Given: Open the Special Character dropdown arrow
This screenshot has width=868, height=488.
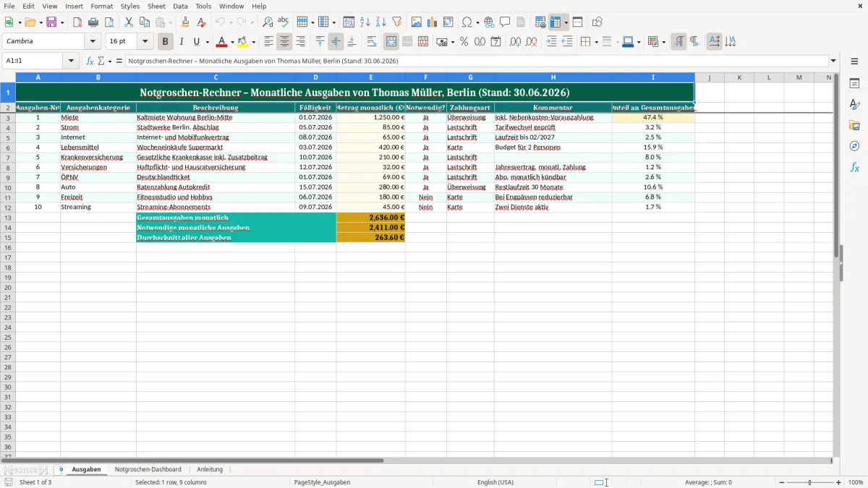Looking at the screenshot, I should pos(477,22).
